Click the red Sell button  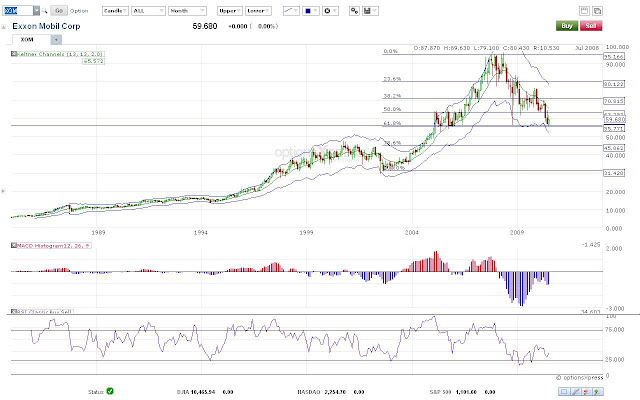coord(591,26)
